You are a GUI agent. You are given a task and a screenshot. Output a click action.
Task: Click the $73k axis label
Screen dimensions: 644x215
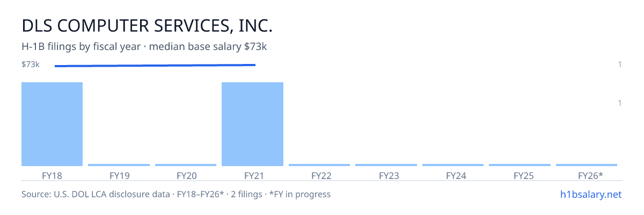click(x=31, y=64)
